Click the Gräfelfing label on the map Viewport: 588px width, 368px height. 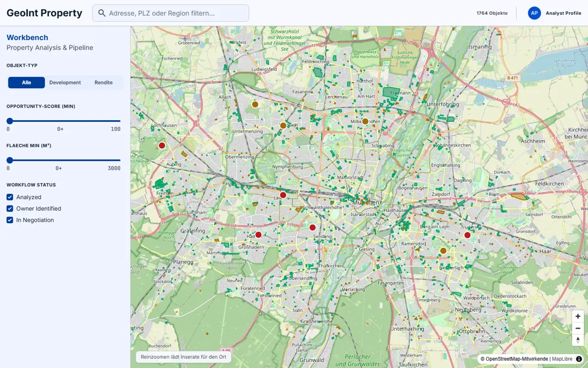[x=193, y=231]
